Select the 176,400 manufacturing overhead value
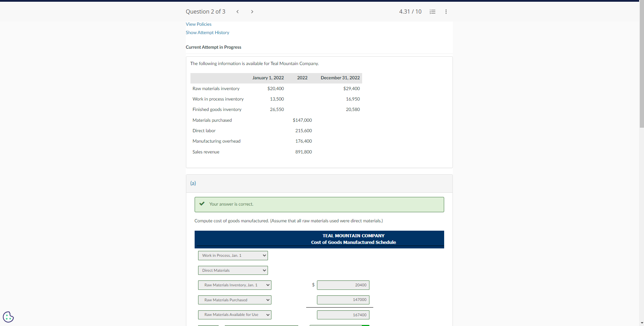Viewport: 644px width, 326px height. (303, 141)
